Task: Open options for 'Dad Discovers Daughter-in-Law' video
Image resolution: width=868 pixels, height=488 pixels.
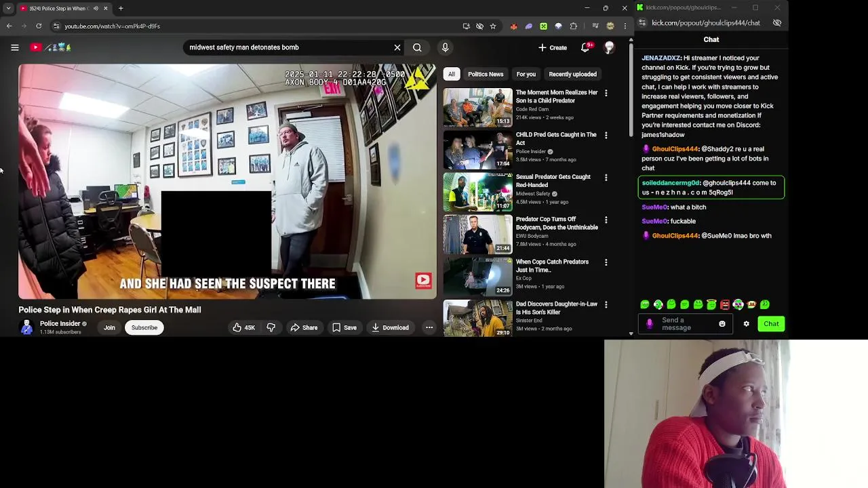Action: click(606, 304)
